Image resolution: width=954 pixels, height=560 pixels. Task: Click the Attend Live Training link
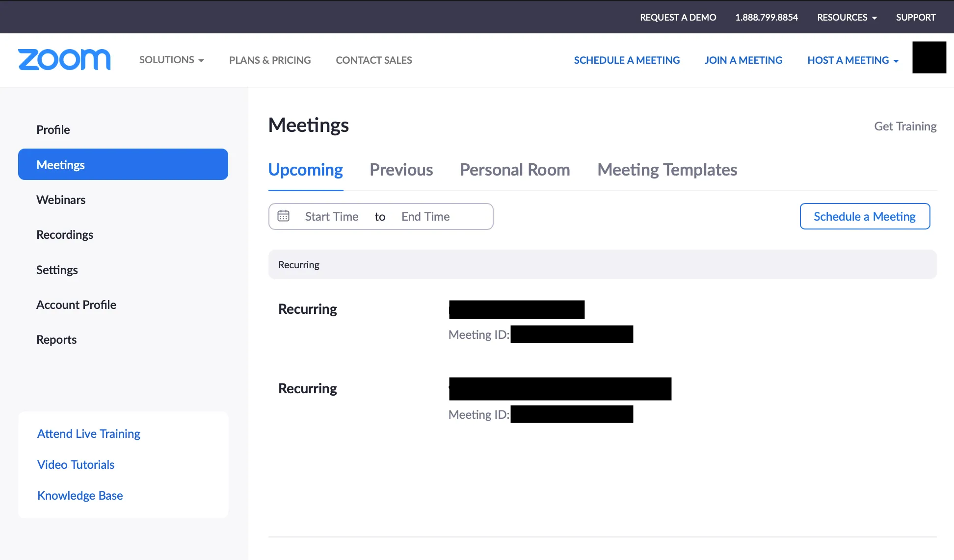click(89, 434)
